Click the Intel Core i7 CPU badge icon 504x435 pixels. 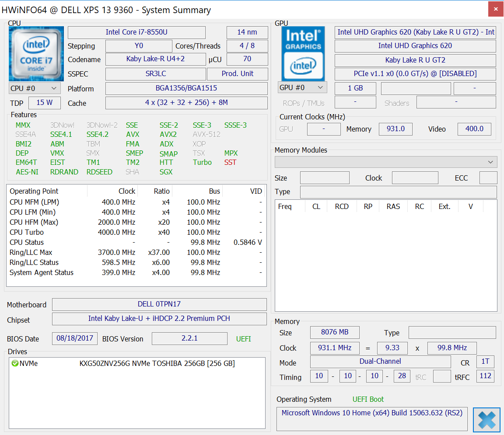36,53
